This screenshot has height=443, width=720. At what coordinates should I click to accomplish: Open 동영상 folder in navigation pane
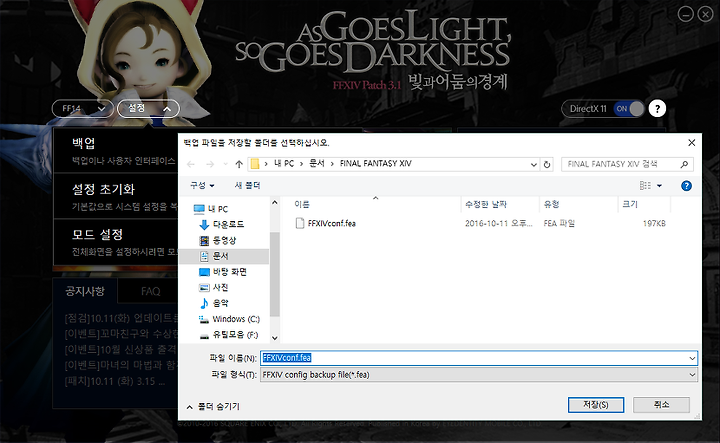coord(218,240)
